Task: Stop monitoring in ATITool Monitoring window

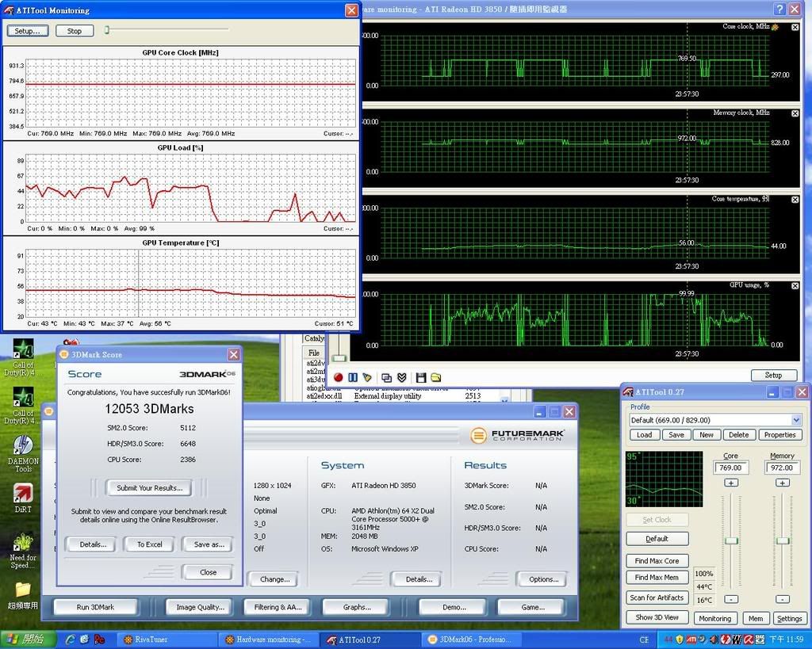Action: click(74, 31)
